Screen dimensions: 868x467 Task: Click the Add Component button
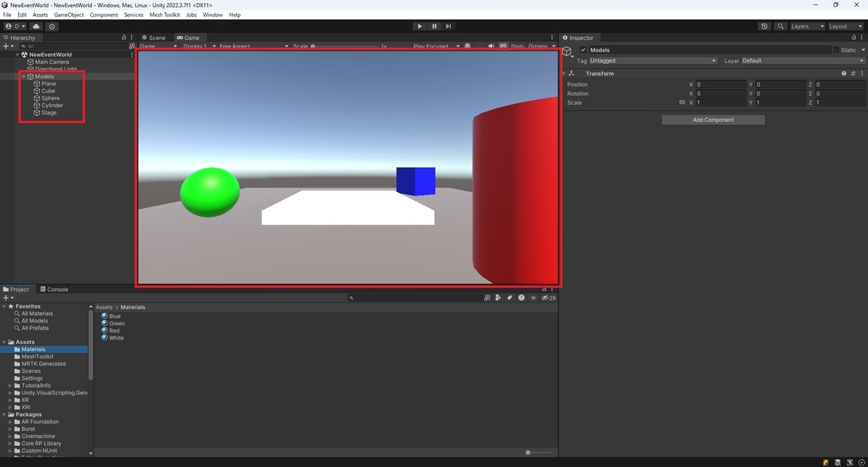click(713, 119)
